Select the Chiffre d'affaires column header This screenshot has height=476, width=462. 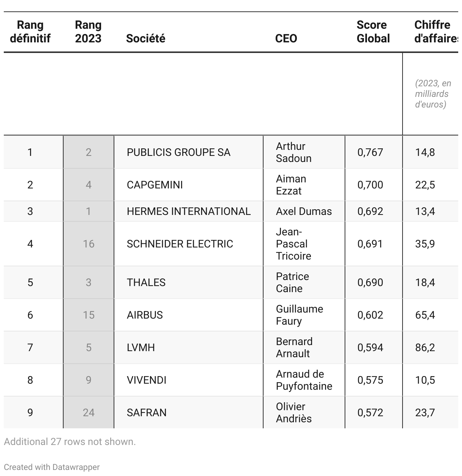click(436, 32)
